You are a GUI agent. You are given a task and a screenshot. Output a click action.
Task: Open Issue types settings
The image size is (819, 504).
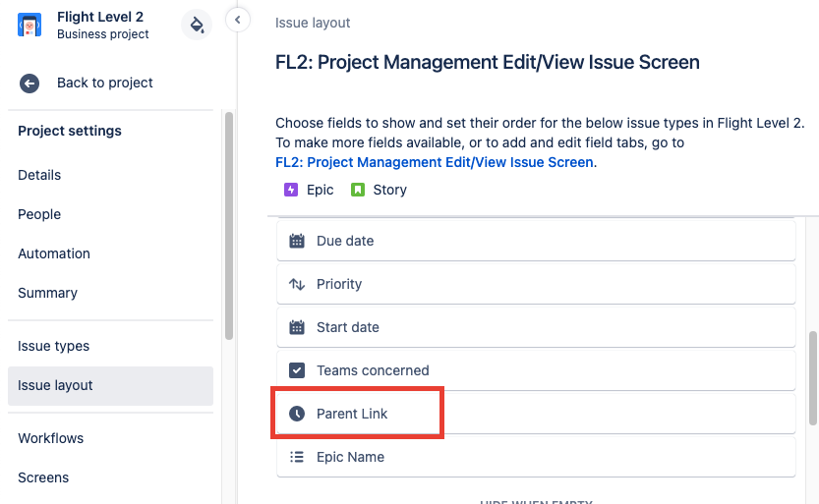click(x=53, y=346)
